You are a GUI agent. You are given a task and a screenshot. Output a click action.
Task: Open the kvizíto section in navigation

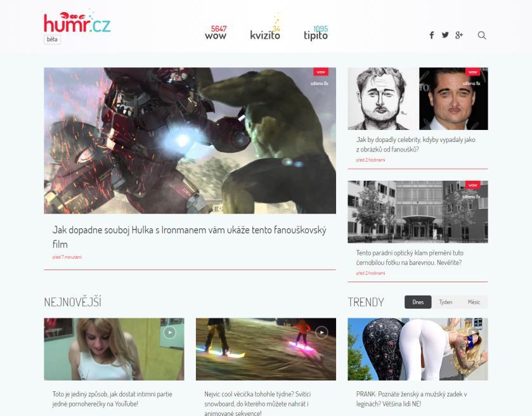click(x=265, y=33)
